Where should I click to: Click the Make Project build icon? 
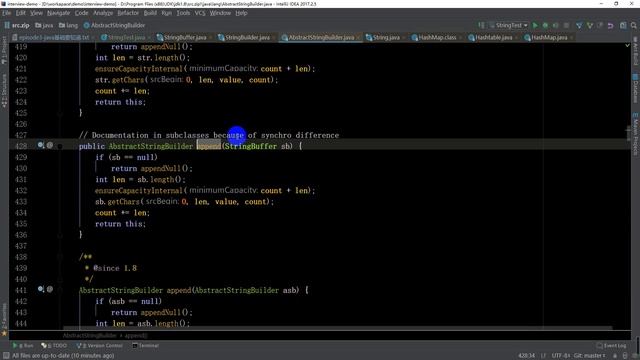coord(481,25)
